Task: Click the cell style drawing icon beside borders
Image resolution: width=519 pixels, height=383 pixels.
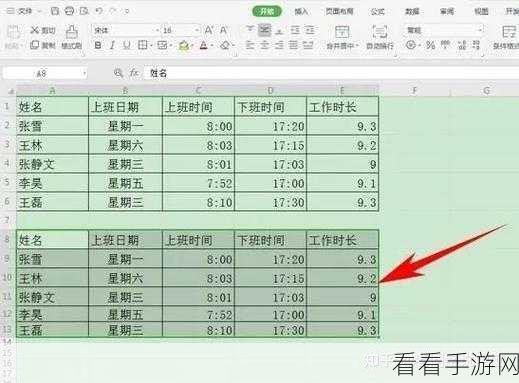Action: (162, 45)
